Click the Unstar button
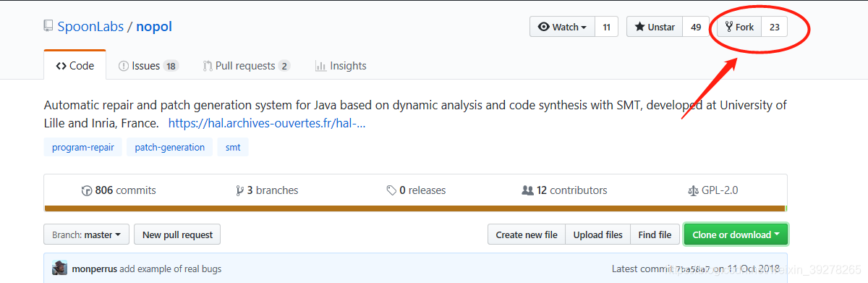The width and height of the screenshot is (868, 283). (654, 27)
